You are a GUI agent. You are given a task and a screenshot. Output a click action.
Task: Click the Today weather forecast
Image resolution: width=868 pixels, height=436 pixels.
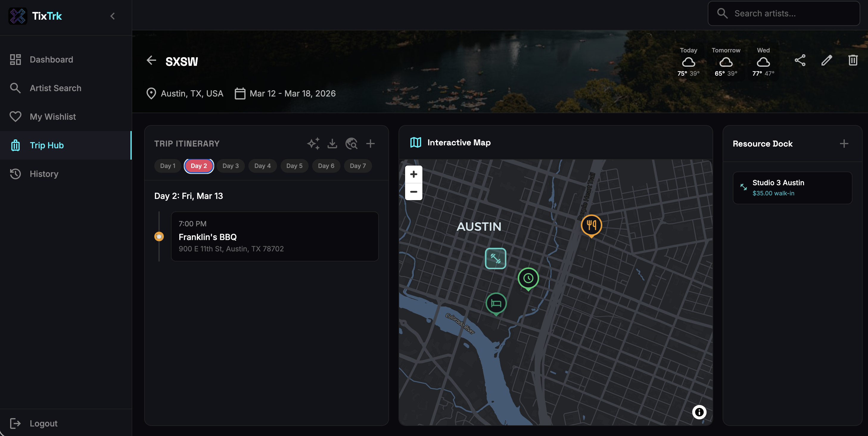(688, 62)
